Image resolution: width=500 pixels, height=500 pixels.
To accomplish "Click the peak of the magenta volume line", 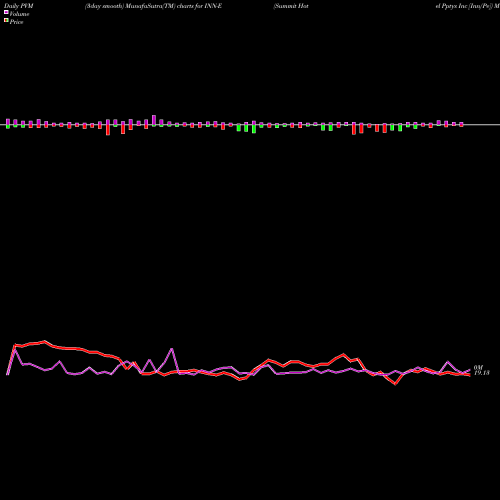I will tap(172, 349).
